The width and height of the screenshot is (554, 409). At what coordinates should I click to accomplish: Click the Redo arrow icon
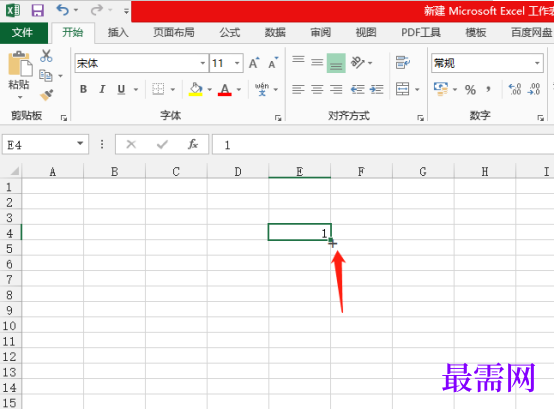(96, 10)
